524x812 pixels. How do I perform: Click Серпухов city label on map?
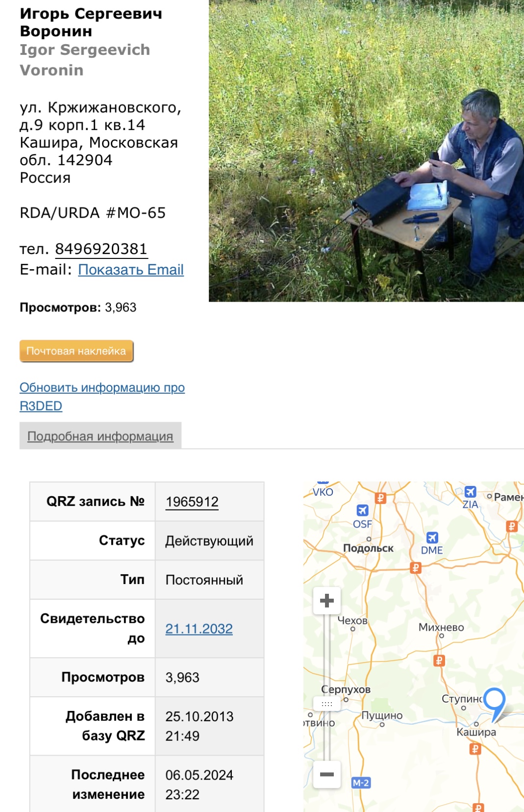pos(346,689)
